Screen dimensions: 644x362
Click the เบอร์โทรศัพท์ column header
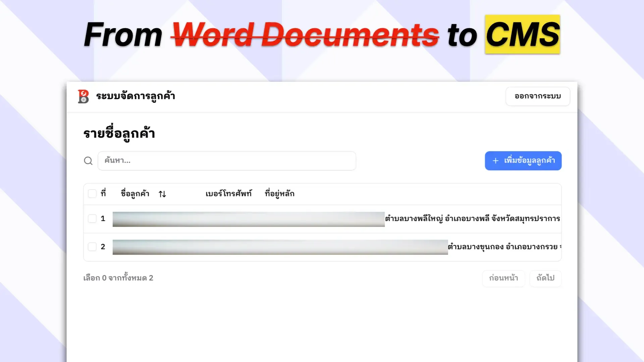(x=228, y=194)
